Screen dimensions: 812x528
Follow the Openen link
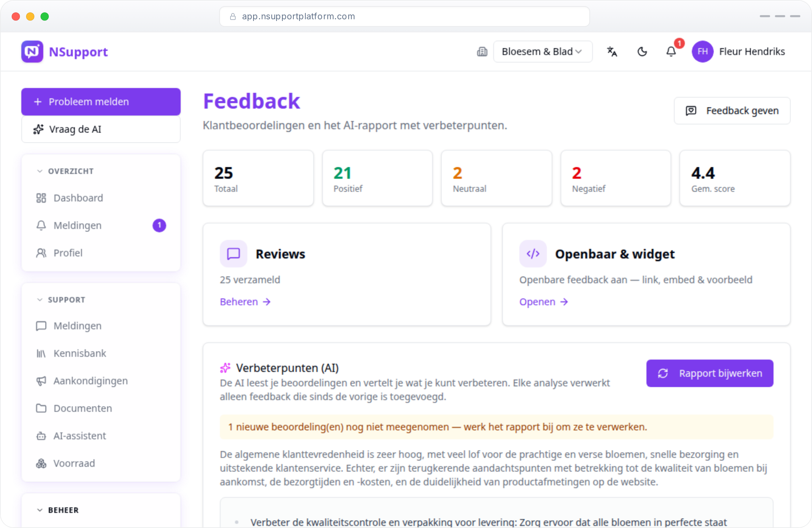[x=544, y=302]
